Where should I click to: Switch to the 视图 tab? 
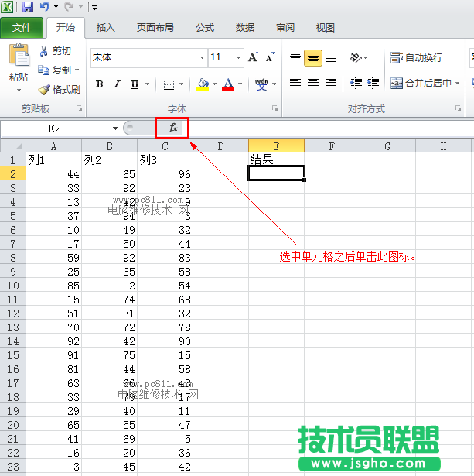pyautogui.click(x=325, y=28)
